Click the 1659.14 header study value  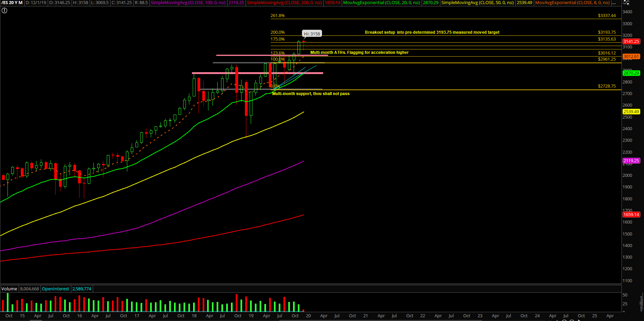point(333,3)
